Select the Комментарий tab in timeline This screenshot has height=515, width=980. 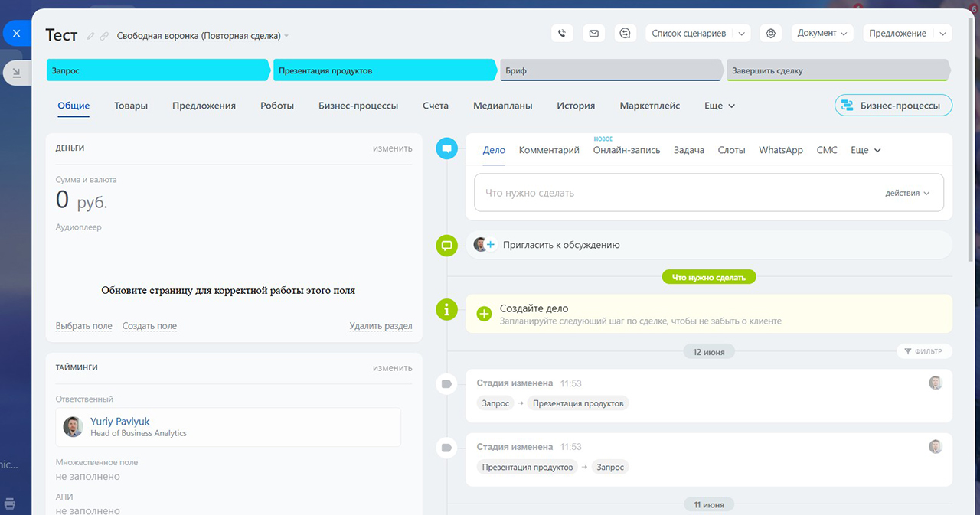pos(549,150)
